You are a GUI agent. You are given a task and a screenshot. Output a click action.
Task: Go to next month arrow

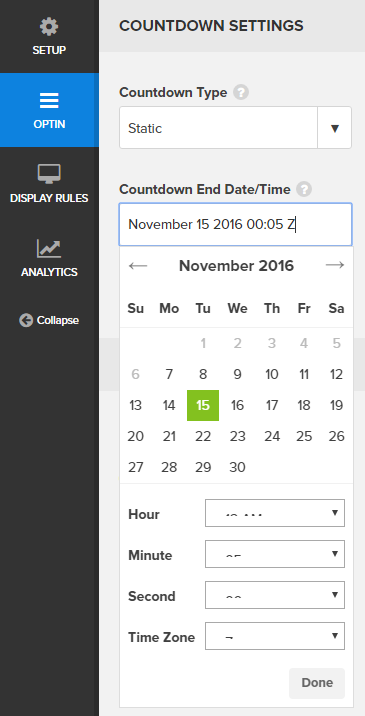(335, 265)
